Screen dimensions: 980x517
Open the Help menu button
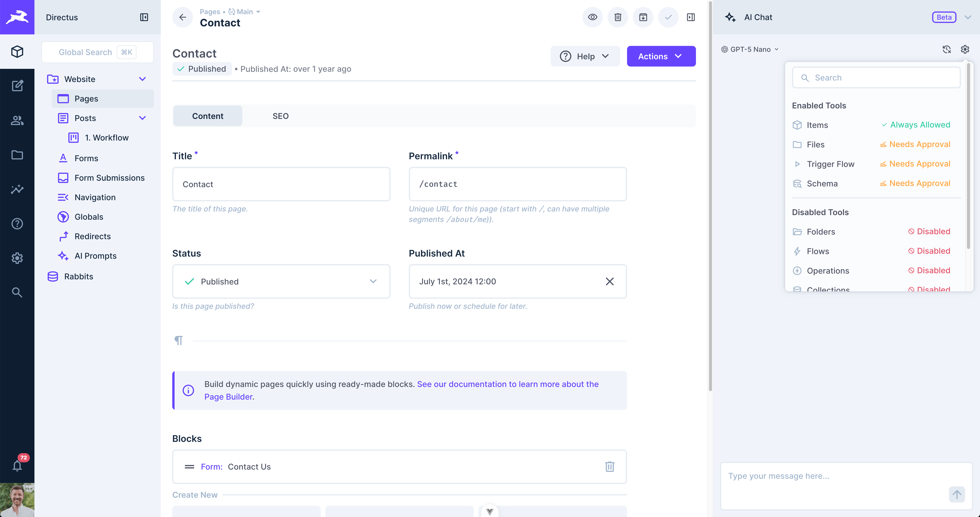coord(585,56)
